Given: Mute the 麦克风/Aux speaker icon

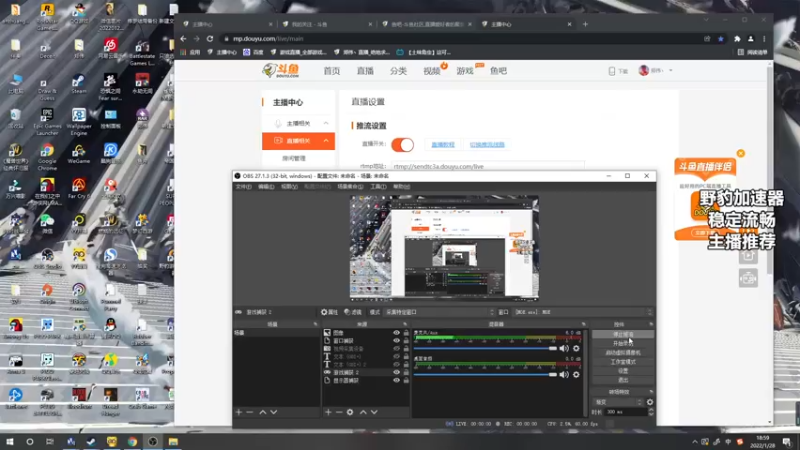Looking at the screenshot, I should click(564, 348).
